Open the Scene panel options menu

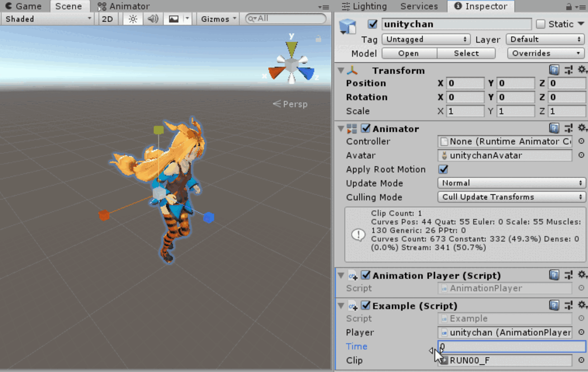[x=323, y=7]
